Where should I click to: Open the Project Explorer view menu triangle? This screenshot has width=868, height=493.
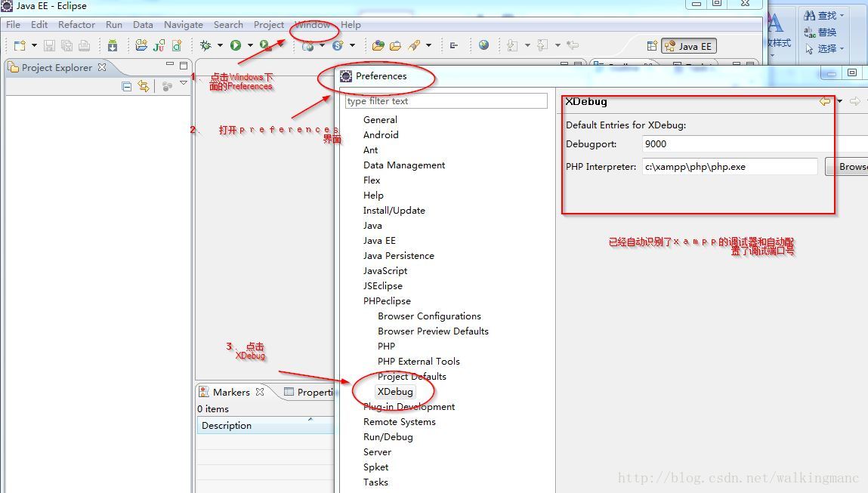click(x=184, y=83)
